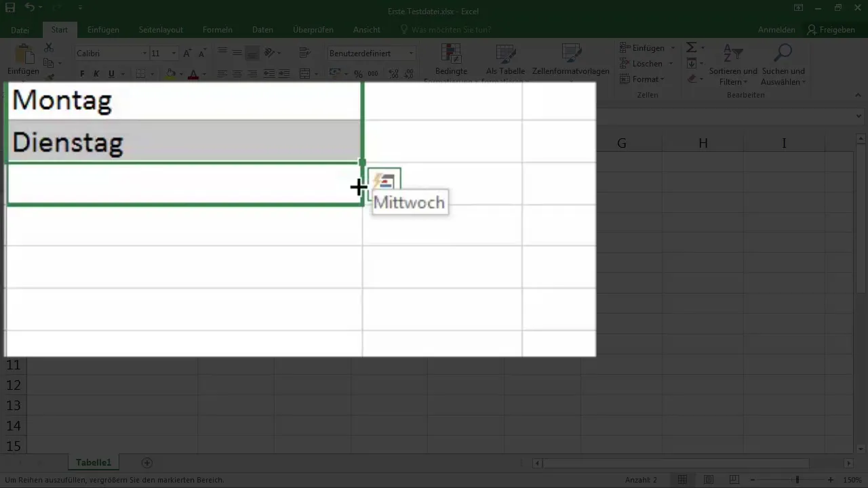
Task: Apply the fill color bucket
Action: point(170,74)
